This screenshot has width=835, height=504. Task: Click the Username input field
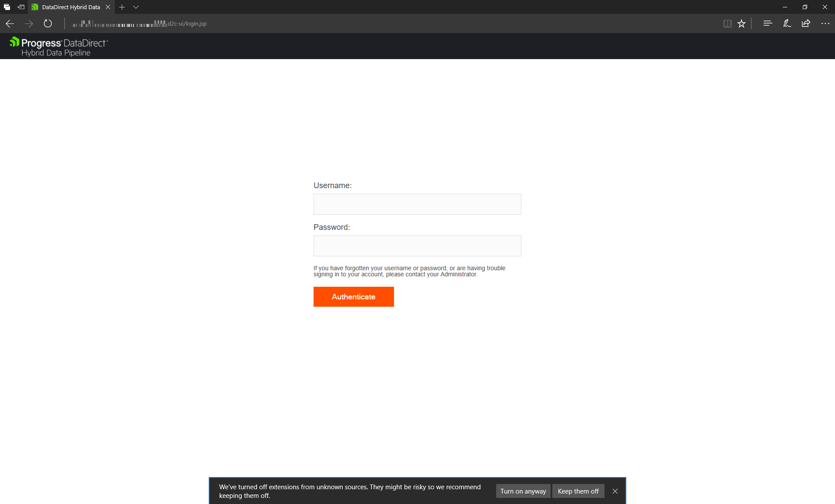click(x=417, y=204)
